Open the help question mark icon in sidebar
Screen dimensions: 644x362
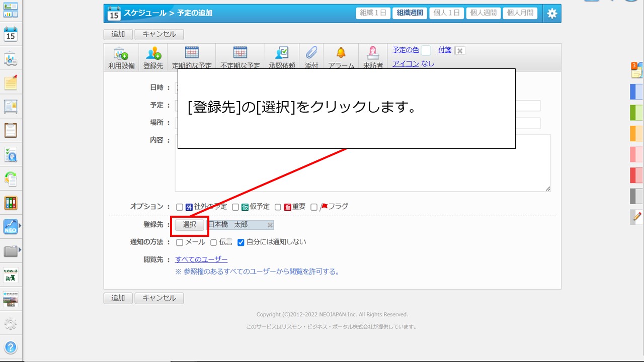point(11,347)
